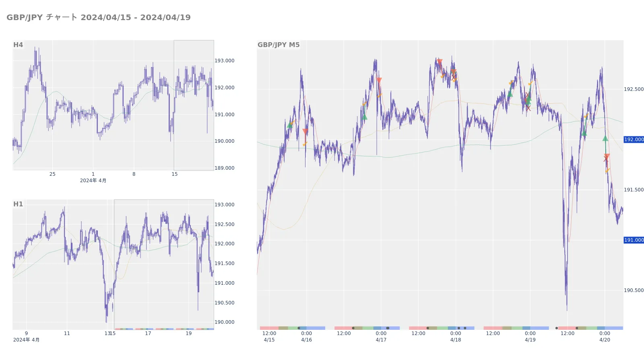Click the green buy triangle on 4/18 afternoon rally
The height and width of the screenshot is (362, 644).
510,94
